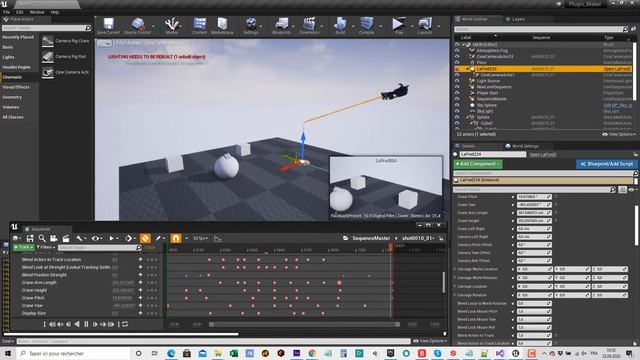Screen dimensions: 640x360
Task: Click the Save Current toolbar icon
Action: click(108, 26)
